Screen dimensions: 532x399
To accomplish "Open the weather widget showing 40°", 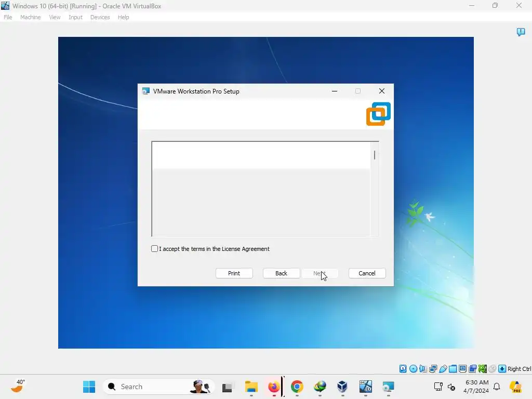I will (18, 386).
